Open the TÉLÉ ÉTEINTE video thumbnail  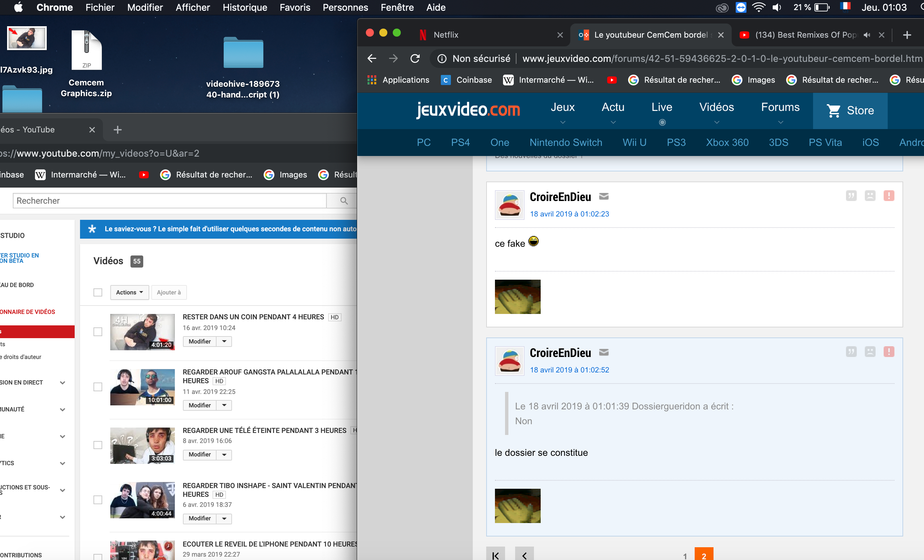(x=143, y=446)
